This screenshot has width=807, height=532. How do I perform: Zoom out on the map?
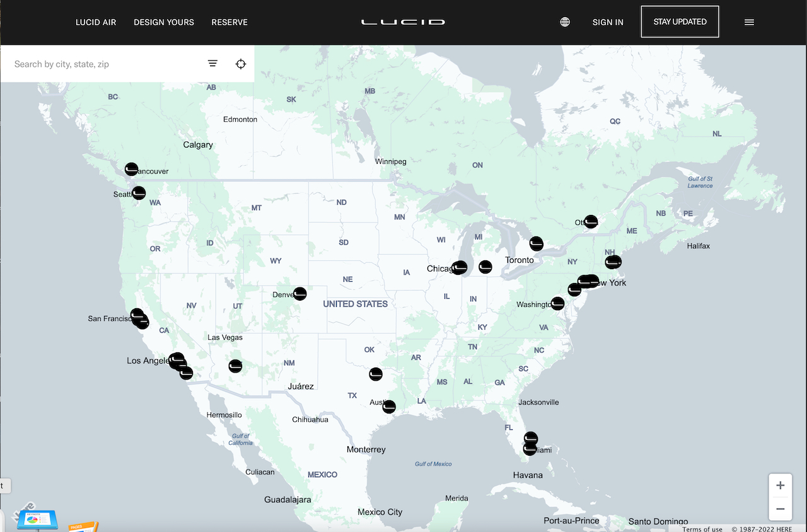click(781, 509)
